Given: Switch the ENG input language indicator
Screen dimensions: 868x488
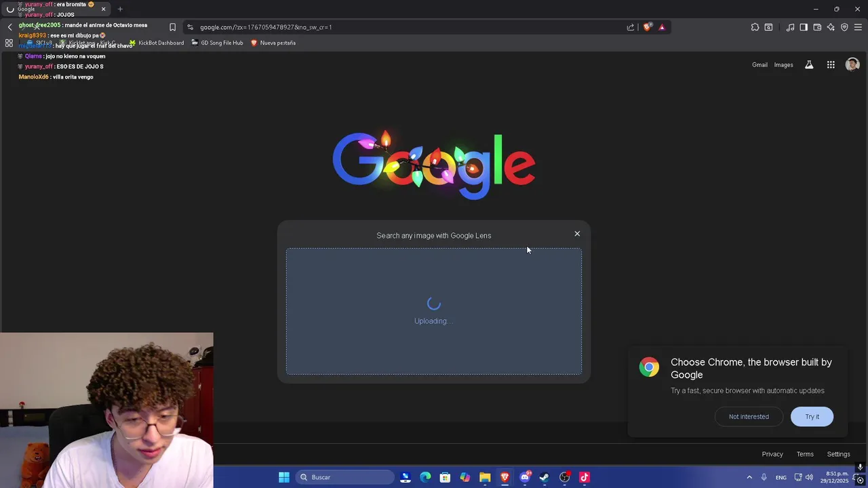Looking at the screenshot, I should pos(781,477).
